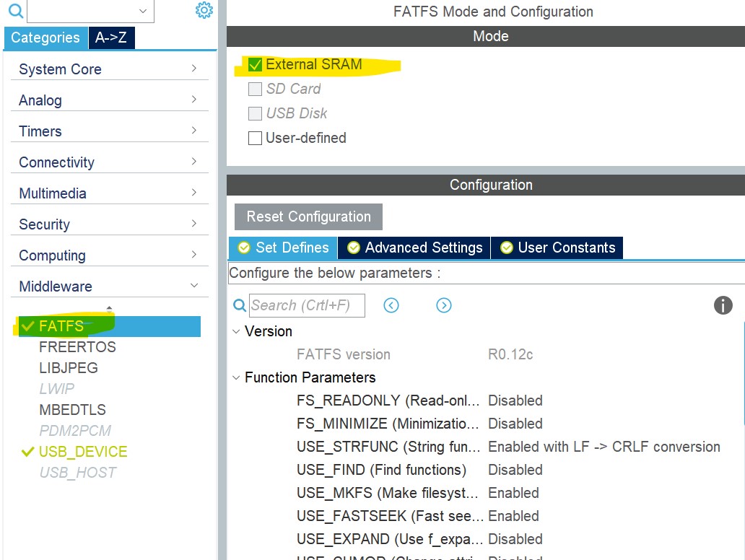Collapse the Function Parameters section
Viewport: 745px width, 560px height.
236,377
